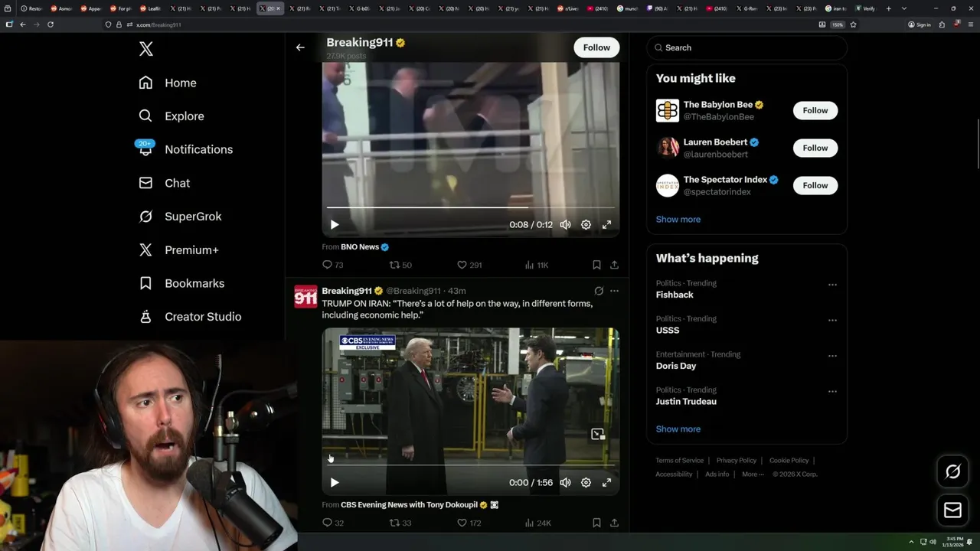Screen dimensions: 980x551
Task: Enter fullscreen on the CBS Evening News video
Action: (x=606, y=483)
